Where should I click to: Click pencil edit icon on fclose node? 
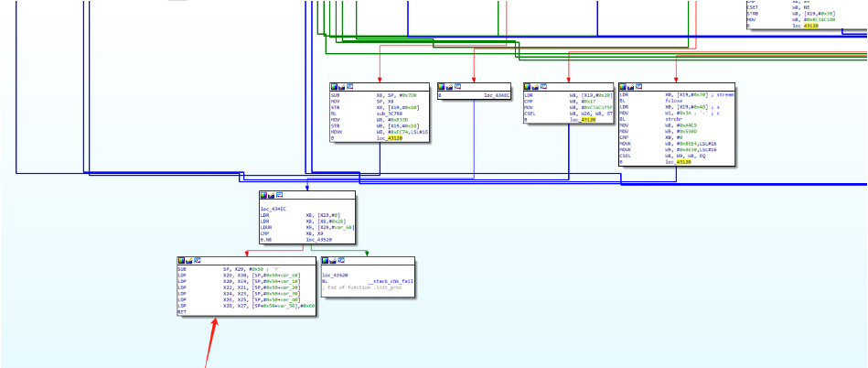[631, 87]
